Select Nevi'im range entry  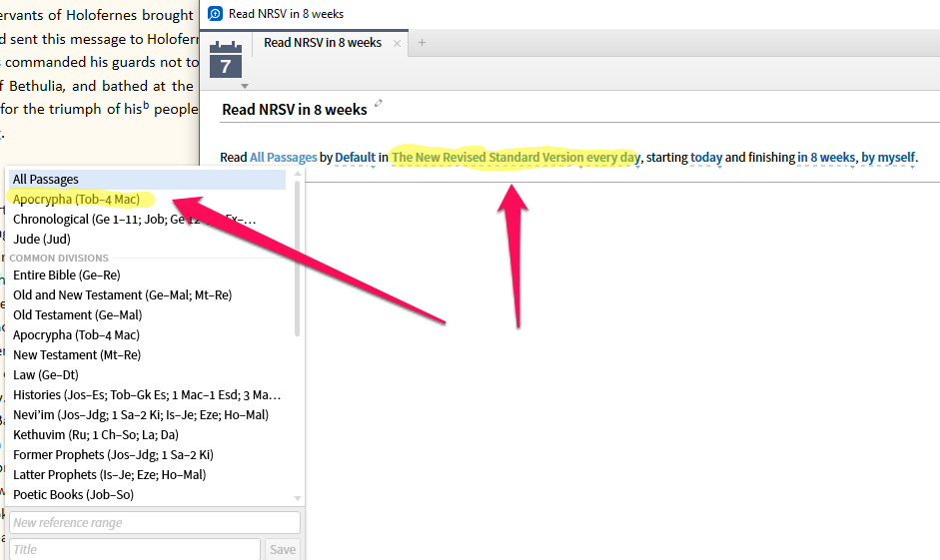pos(147,414)
